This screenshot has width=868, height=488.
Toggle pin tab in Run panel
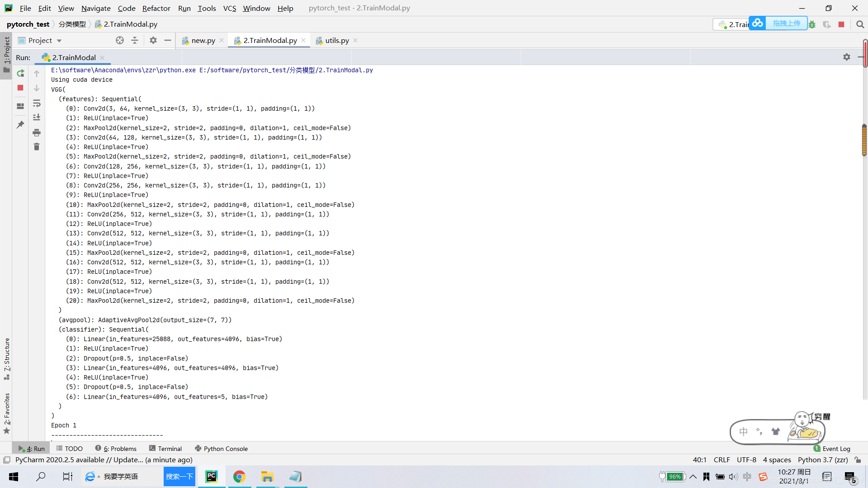[20, 124]
